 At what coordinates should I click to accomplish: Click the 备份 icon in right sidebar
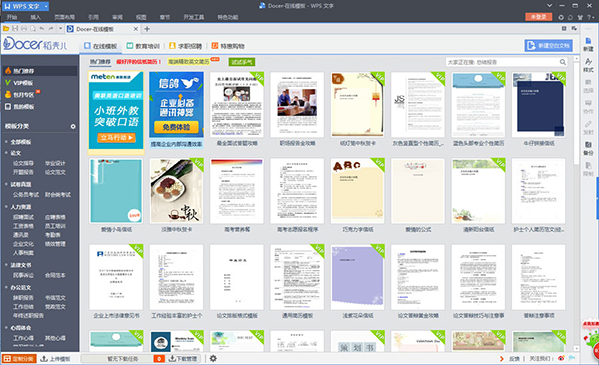[588, 148]
